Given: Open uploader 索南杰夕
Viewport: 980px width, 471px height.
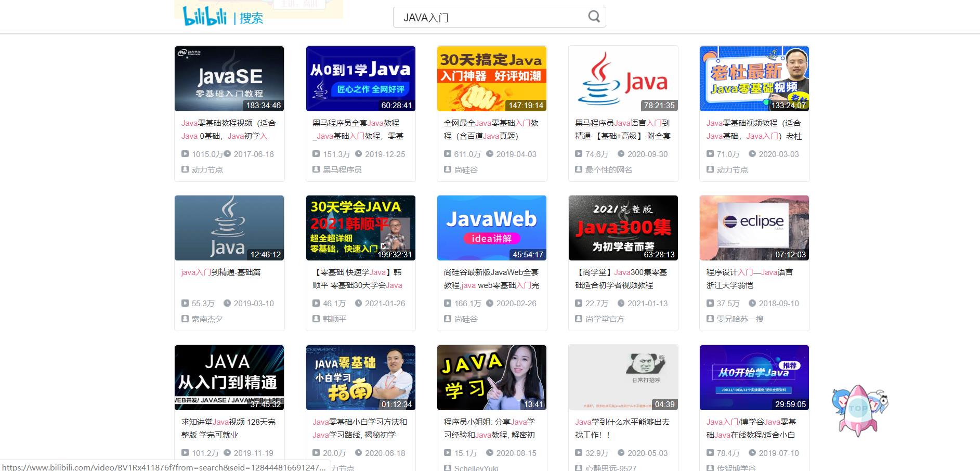Looking at the screenshot, I should click(207, 319).
